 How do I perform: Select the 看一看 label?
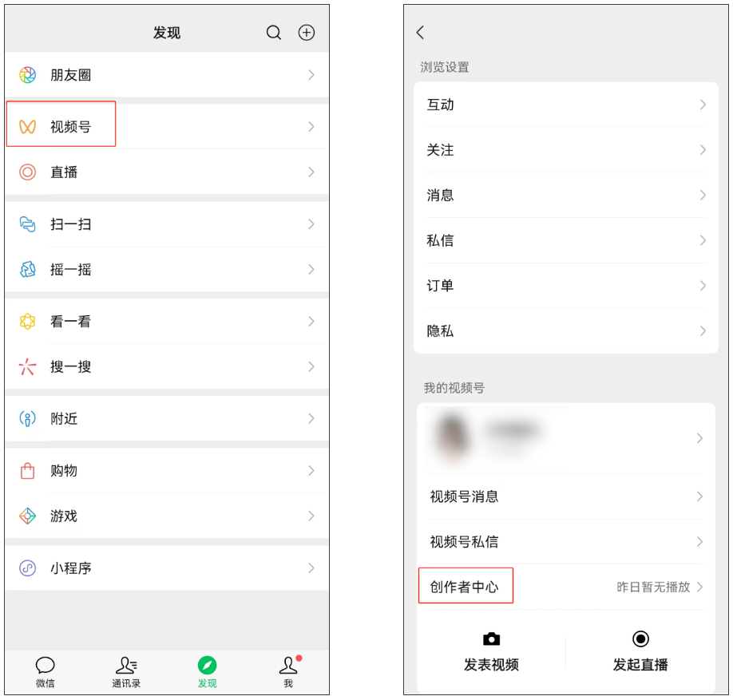[x=71, y=322]
